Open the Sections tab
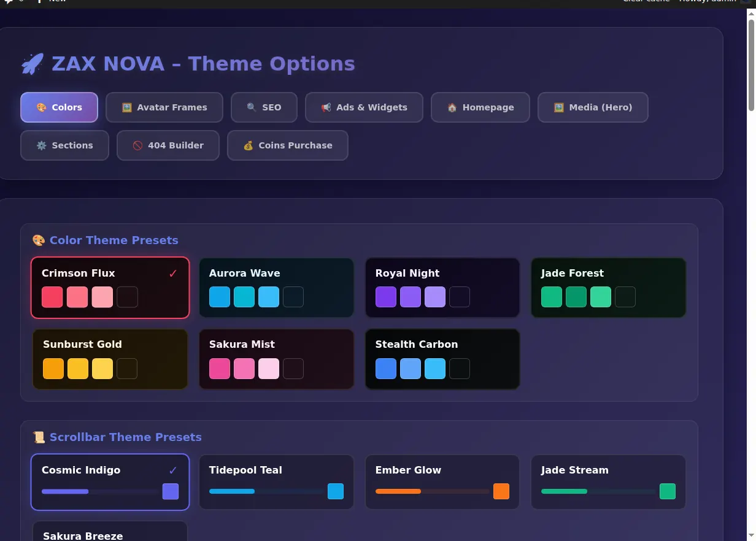 [64, 145]
